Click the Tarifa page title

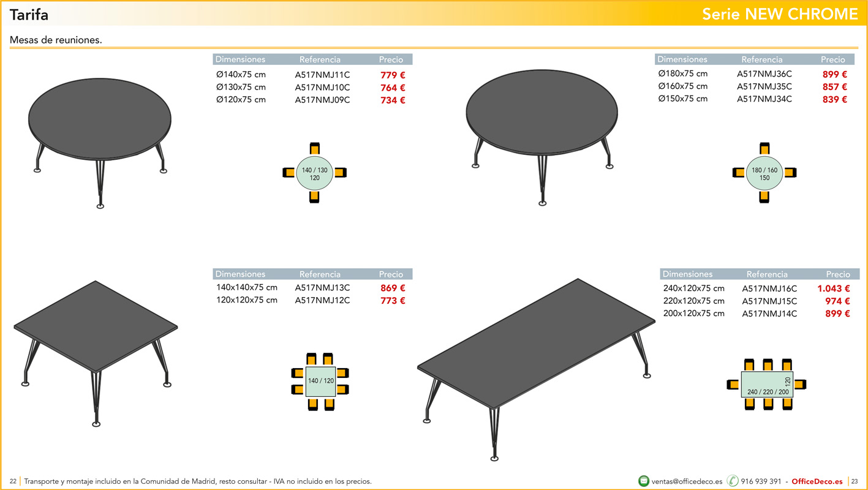click(29, 14)
